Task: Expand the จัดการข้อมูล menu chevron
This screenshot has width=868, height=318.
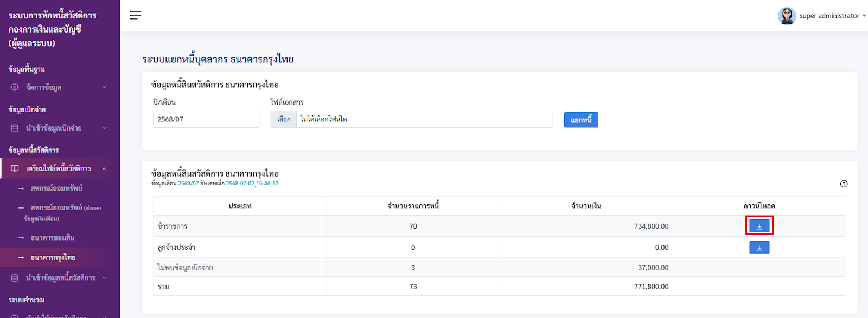Action: click(104, 87)
